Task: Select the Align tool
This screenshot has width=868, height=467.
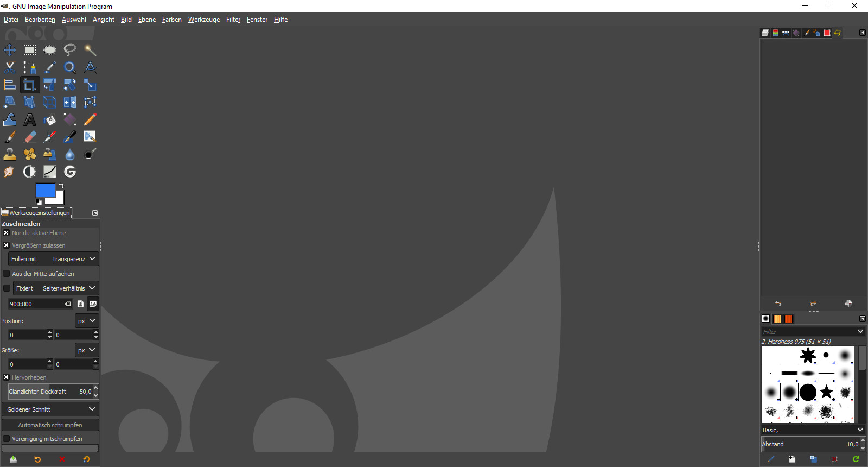Action: 10,85
